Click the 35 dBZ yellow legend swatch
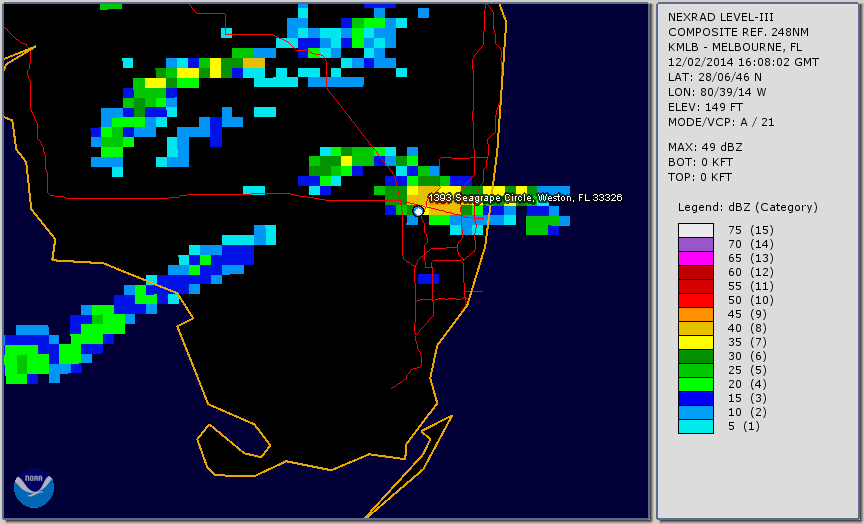 tap(696, 343)
